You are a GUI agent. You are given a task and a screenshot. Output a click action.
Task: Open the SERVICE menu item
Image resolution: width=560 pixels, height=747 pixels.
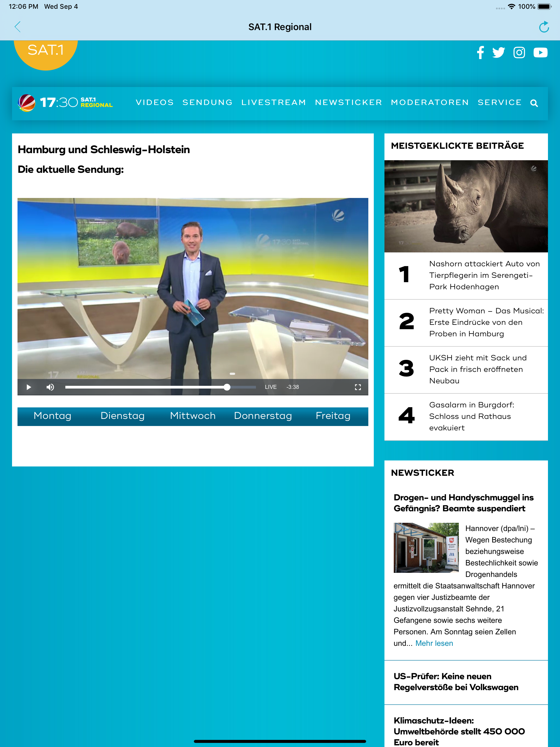[x=500, y=102]
